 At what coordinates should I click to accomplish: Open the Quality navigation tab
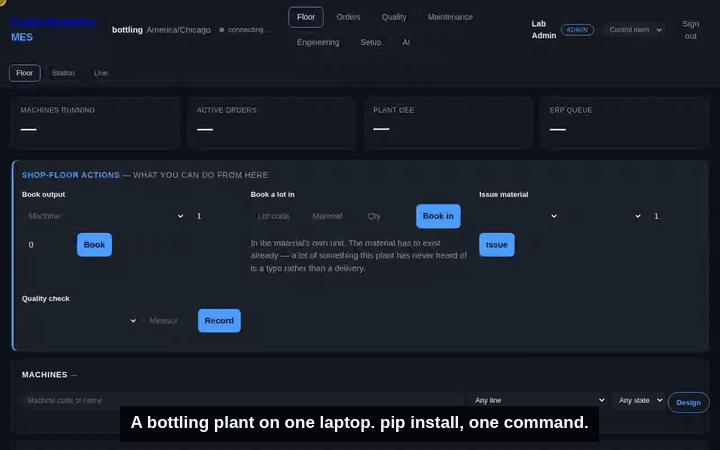(394, 17)
